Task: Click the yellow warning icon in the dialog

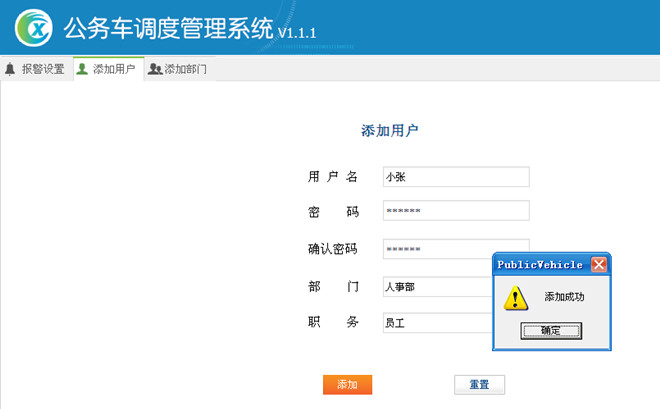Action: click(515, 297)
